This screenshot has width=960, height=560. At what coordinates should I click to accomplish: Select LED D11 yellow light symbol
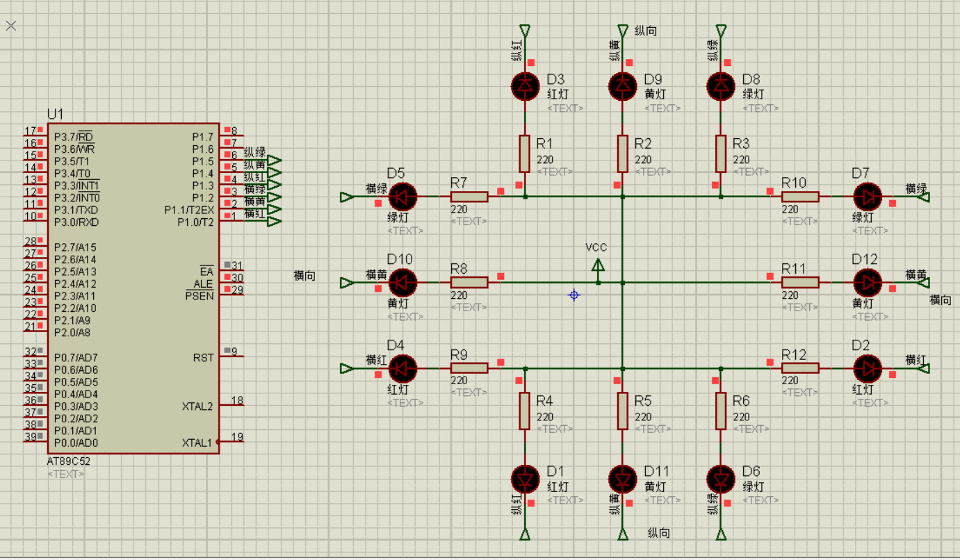[x=623, y=479]
